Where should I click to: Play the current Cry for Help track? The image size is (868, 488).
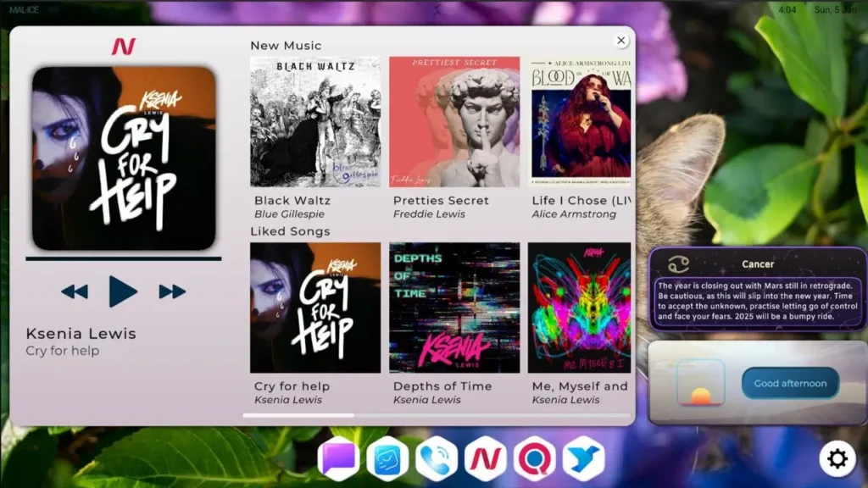[x=123, y=291]
